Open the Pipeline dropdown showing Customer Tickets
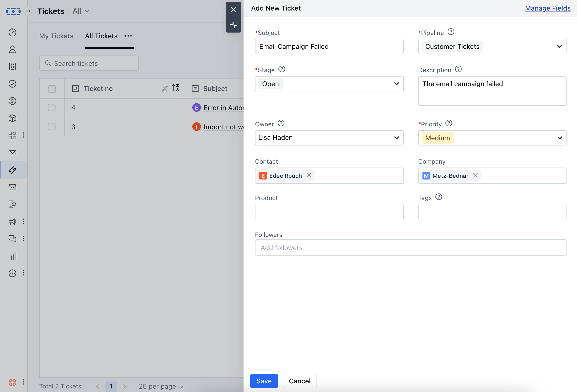The image size is (577, 392). coord(492,46)
